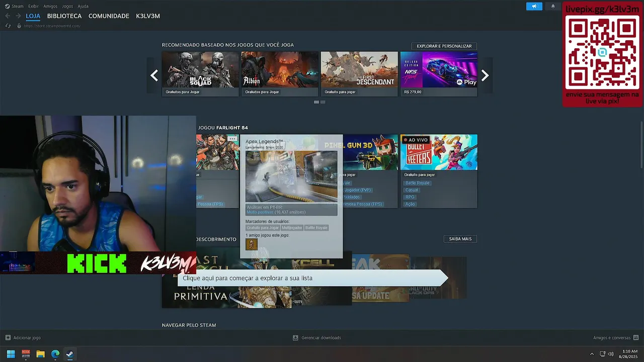This screenshot has width=644, height=362.
Task: Open the volume tray icon
Action: [611, 354]
